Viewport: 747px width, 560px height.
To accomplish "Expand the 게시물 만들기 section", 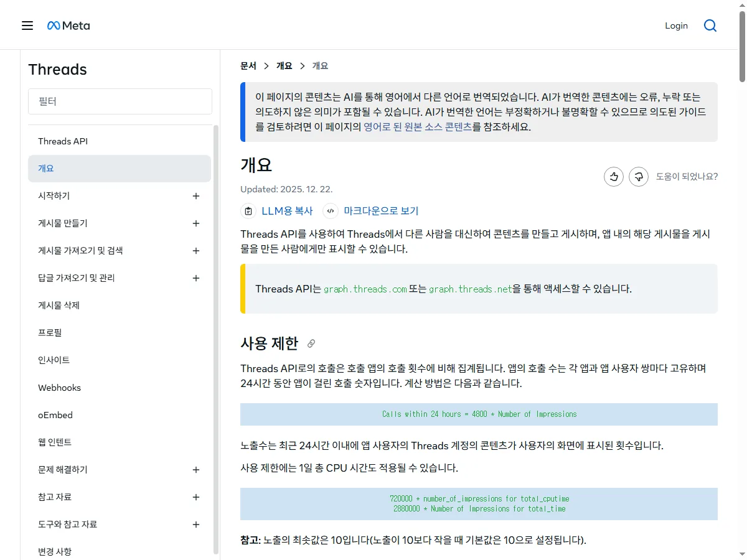I will 196,223.
